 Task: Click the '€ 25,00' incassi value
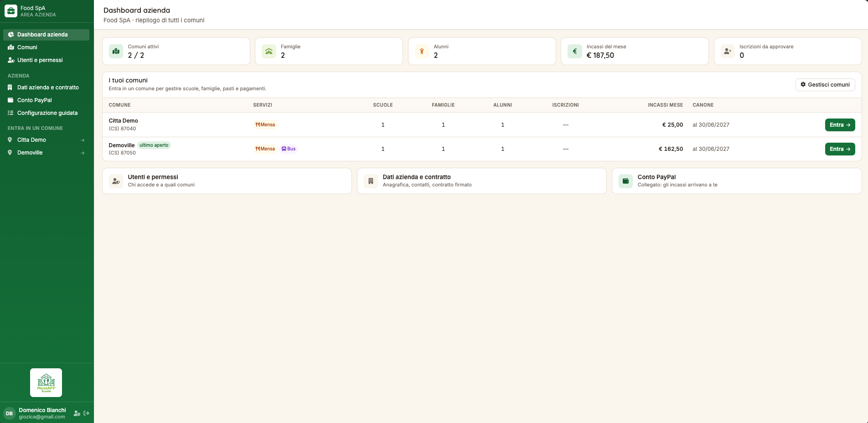pyautogui.click(x=672, y=125)
